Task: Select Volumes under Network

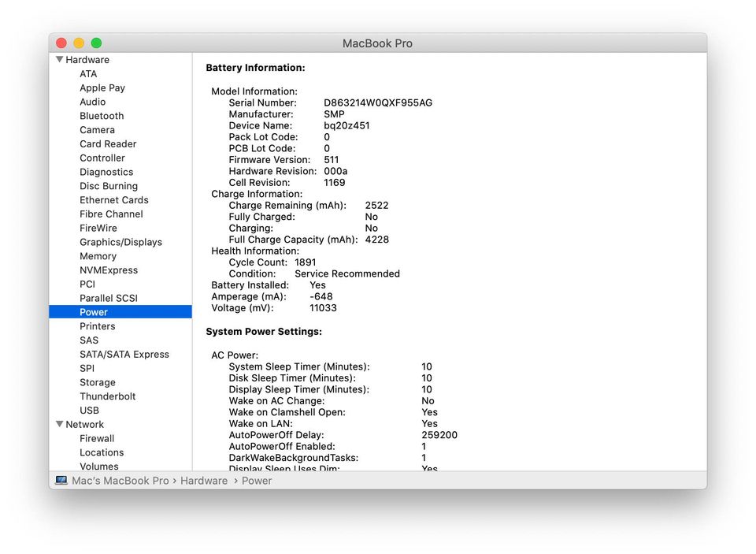Action: (x=99, y=466)
